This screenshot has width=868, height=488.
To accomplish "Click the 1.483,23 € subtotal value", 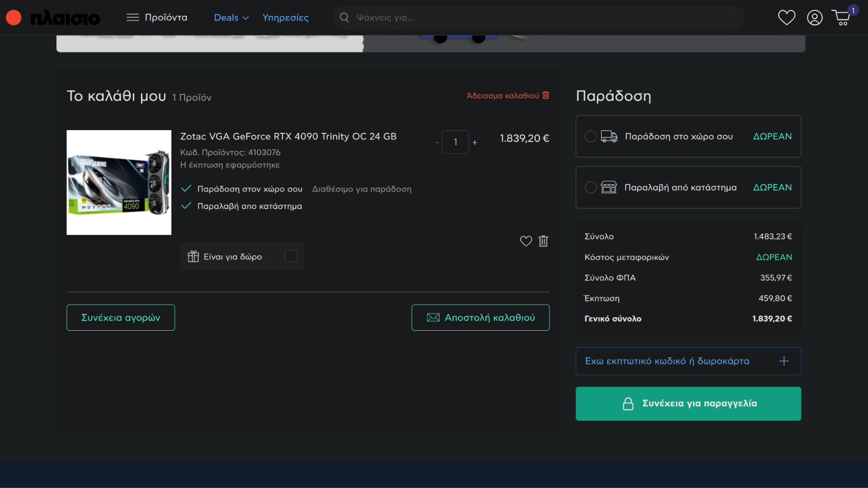I will point(773,236).
